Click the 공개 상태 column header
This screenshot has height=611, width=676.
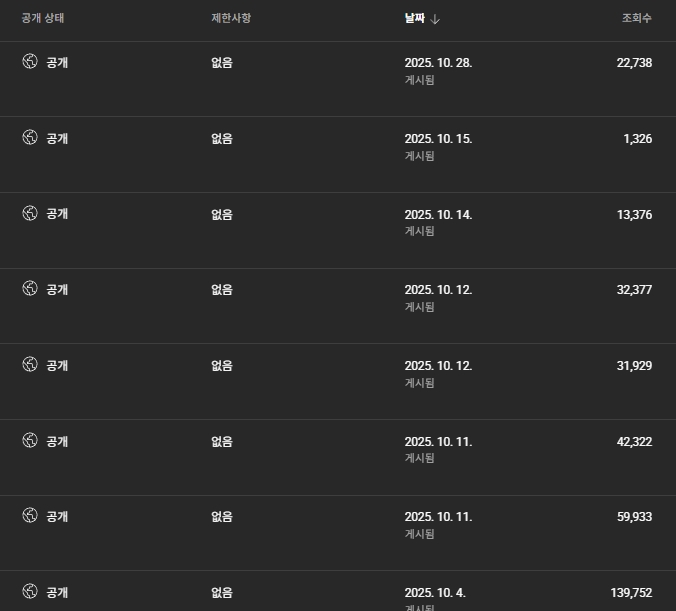(x=43, y=18)
